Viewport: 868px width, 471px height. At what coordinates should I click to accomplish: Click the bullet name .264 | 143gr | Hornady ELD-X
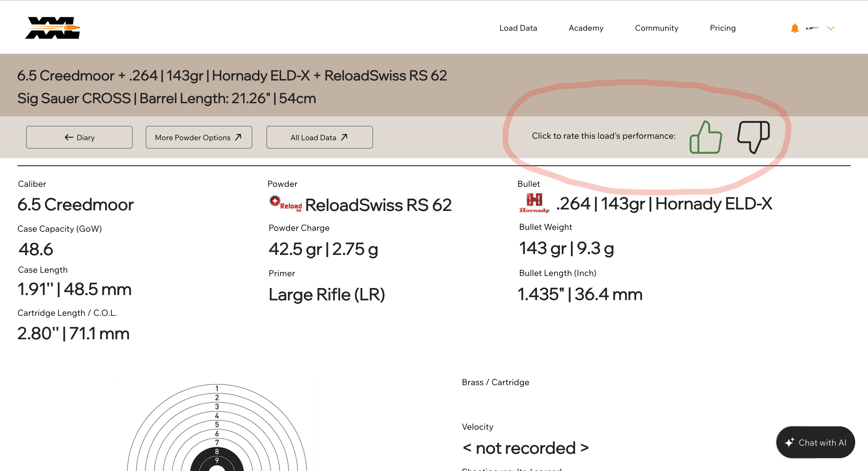pyautogui.click(x=664, y=204)
